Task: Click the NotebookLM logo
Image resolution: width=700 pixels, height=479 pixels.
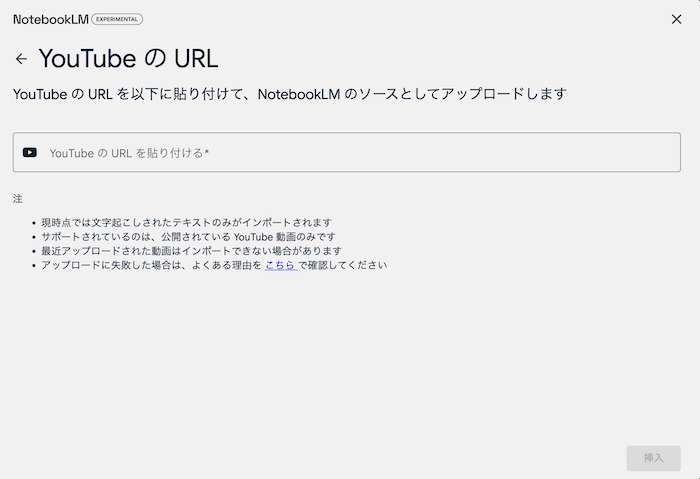Action: pos(50,19)
